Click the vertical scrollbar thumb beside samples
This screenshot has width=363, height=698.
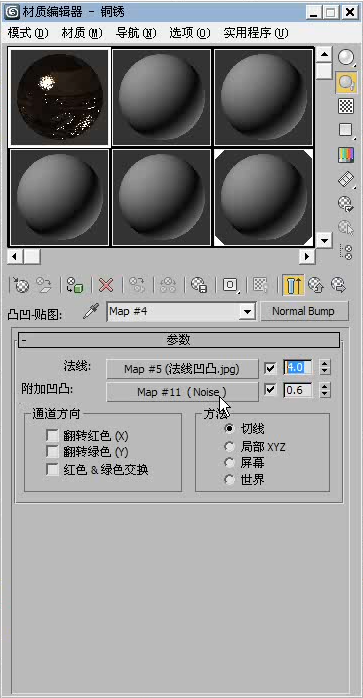point(324,70)
